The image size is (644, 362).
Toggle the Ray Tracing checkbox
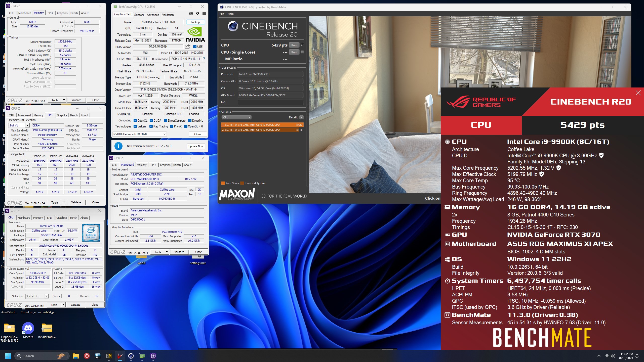click(151, 126)
